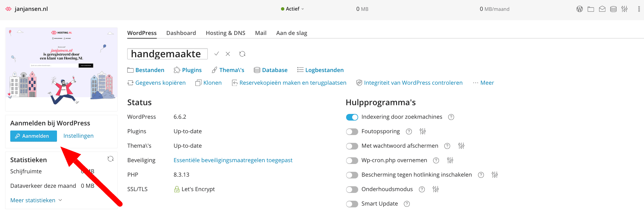This screenshot has width=644, height=214.
Task: Enable the Onderhoudsmodus toggle
Action: [352, 189]
